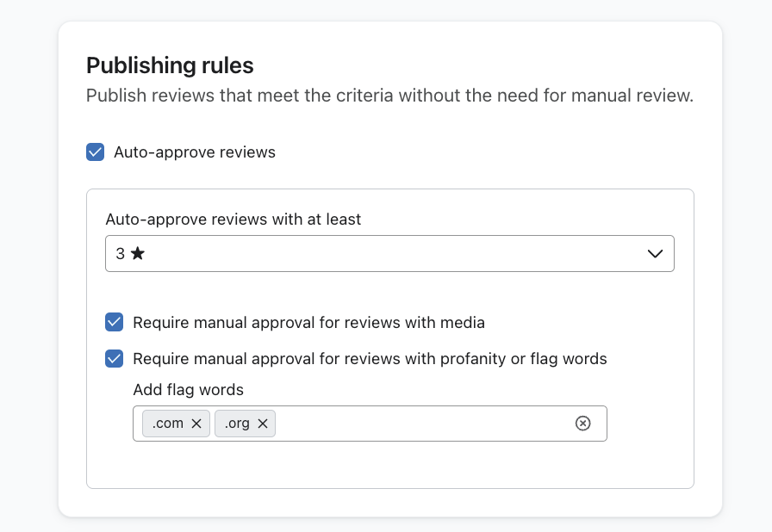
Task: Open the minimum star rating dropdown
Action: pos(389,254)
